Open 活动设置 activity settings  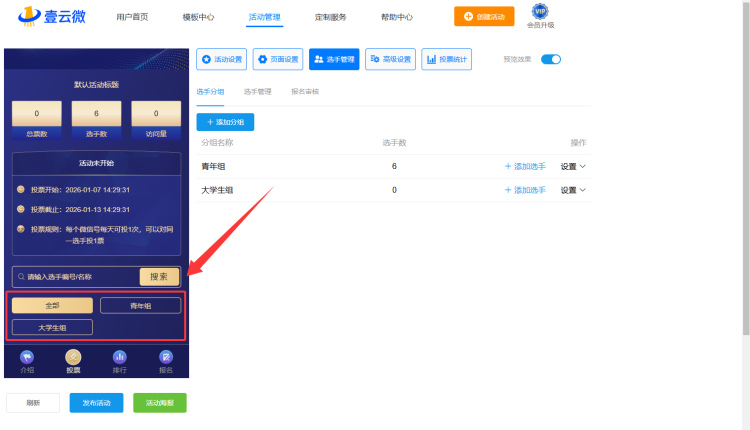pyautogui.click(x=222, y=59)
